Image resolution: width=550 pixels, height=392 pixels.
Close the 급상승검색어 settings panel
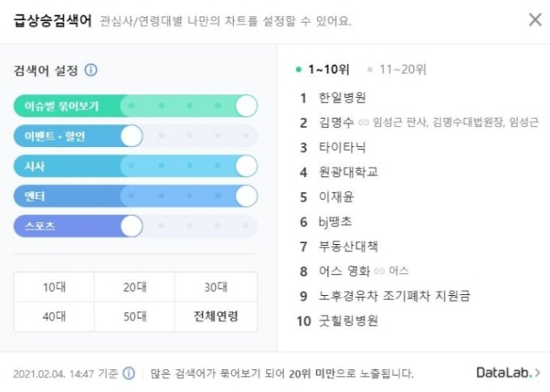coord(535,20)
